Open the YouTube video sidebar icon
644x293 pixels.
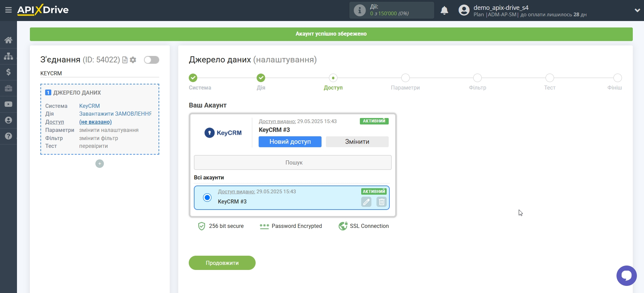click(8, 104)
